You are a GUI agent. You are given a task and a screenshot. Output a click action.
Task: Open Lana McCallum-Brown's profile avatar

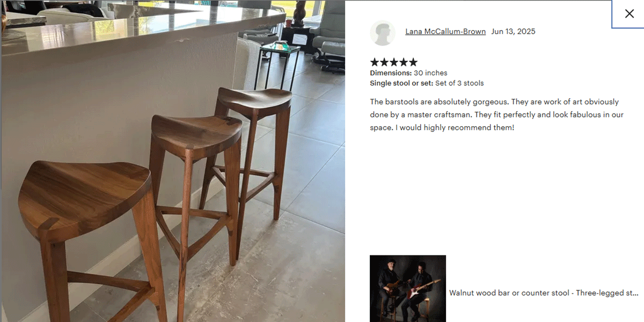pyautogui.click(x=383, y=33)
